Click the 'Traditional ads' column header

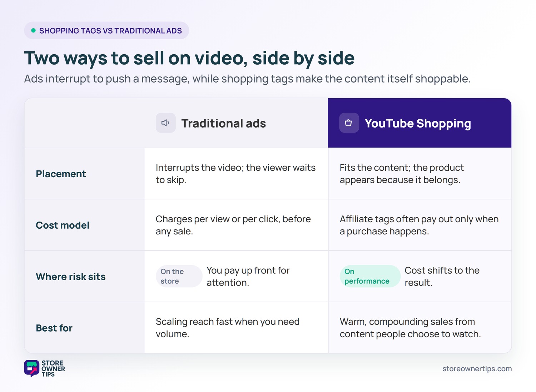[x=236, y=123]
